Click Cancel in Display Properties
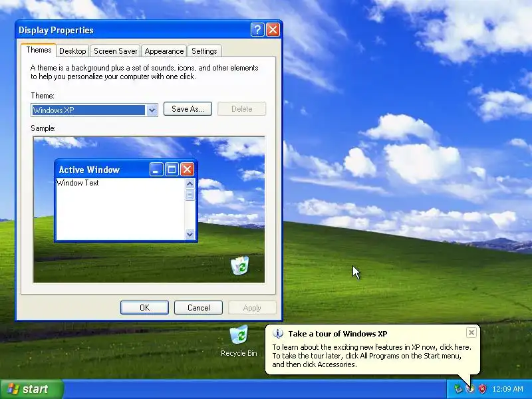The height and width of the screenshot is (399, 532). (198, 308)
